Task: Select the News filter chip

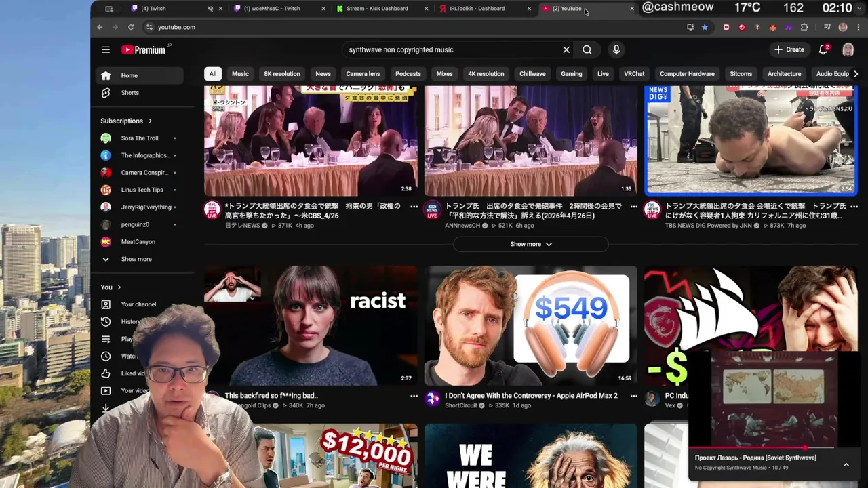Action: [323, 74]
